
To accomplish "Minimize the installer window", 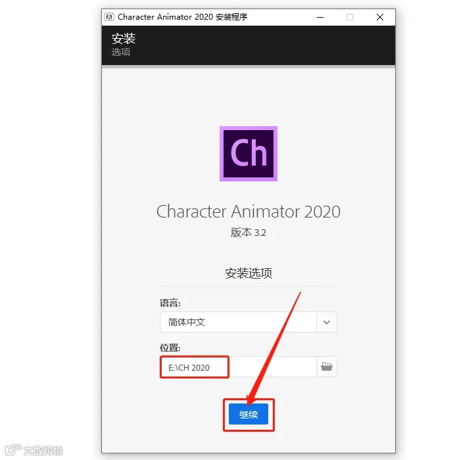I will 320,17.
